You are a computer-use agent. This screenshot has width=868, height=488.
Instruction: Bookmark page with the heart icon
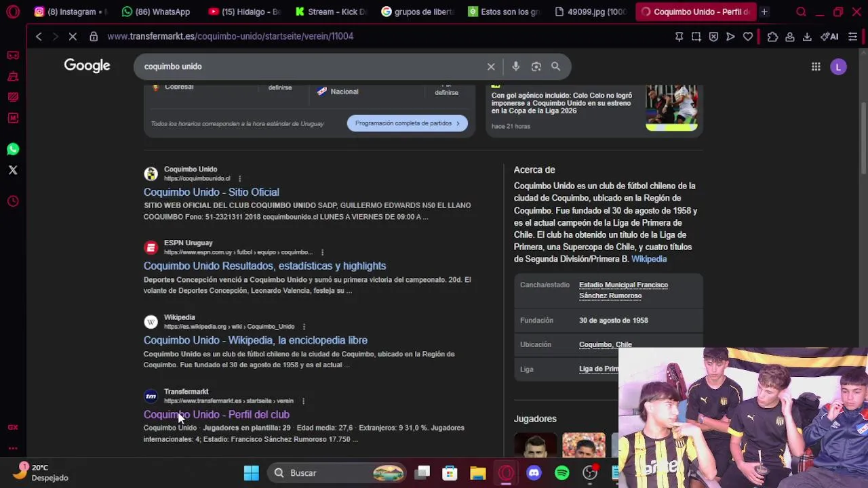click(748, 37)
